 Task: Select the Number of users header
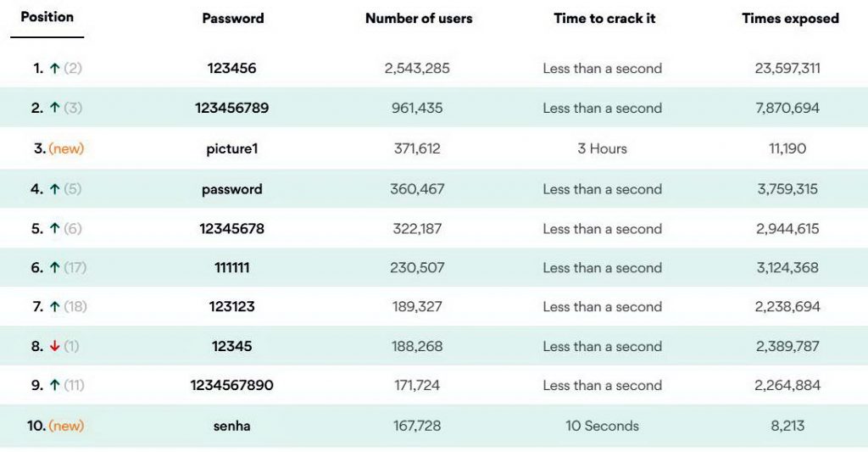point(419,19)
